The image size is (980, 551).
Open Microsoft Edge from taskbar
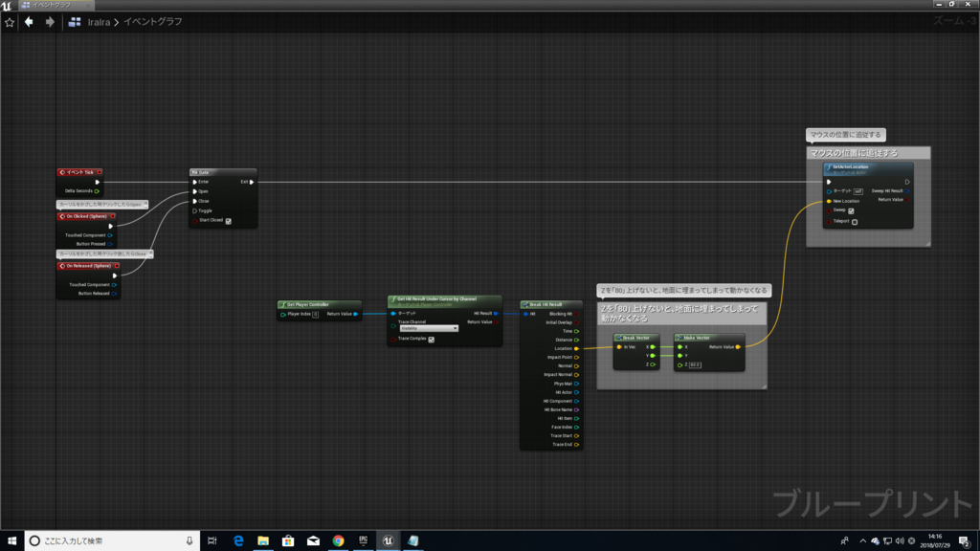(x=238, y=541)
